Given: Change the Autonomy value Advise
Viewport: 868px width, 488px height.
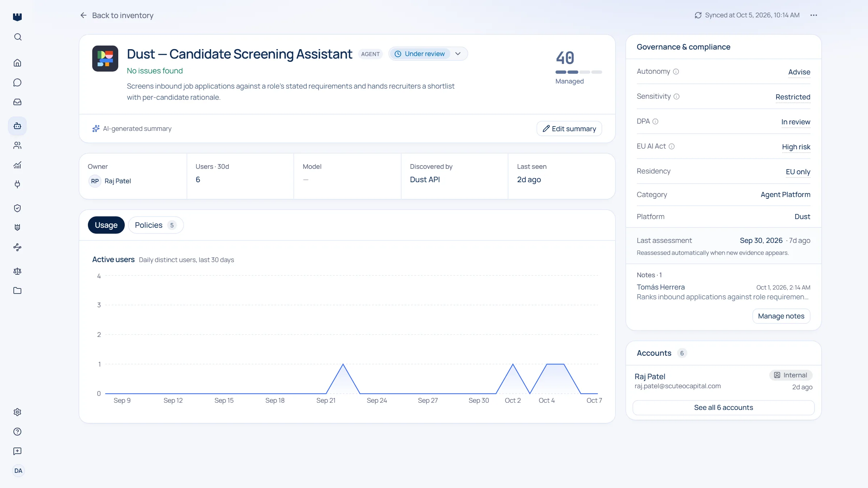Looking at the screenshot, I should click(799, 72).
